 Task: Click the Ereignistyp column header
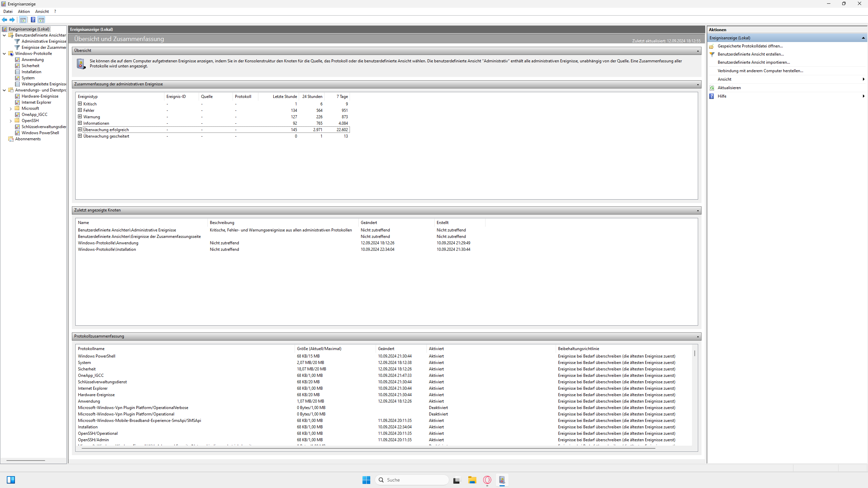[120, 97]
